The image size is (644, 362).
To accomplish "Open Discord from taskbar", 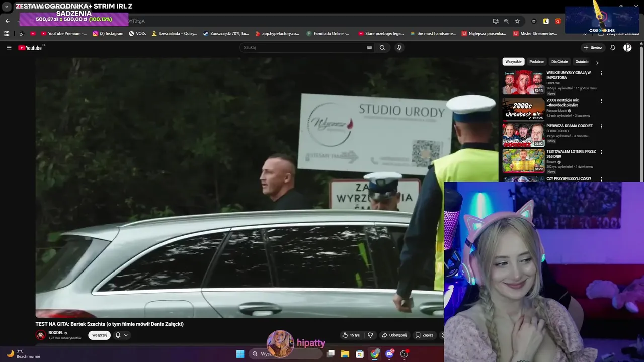I will [x=389, y=354].
